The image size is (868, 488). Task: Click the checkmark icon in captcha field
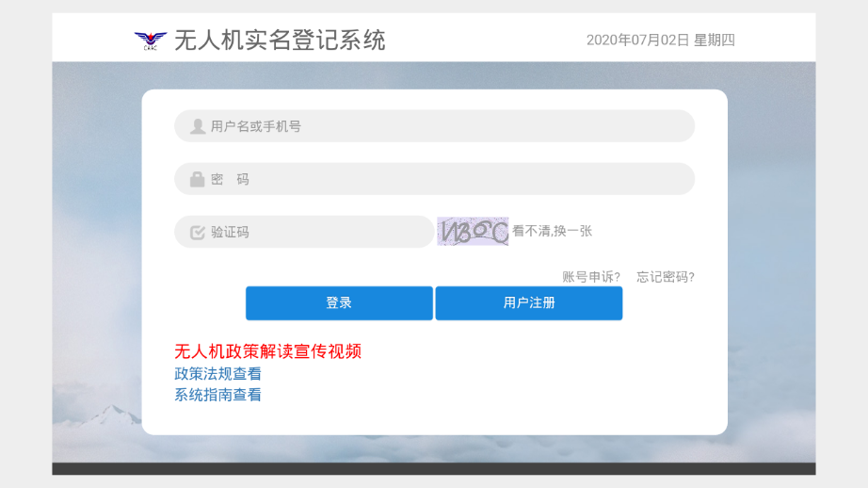click(x=198, y=232)
